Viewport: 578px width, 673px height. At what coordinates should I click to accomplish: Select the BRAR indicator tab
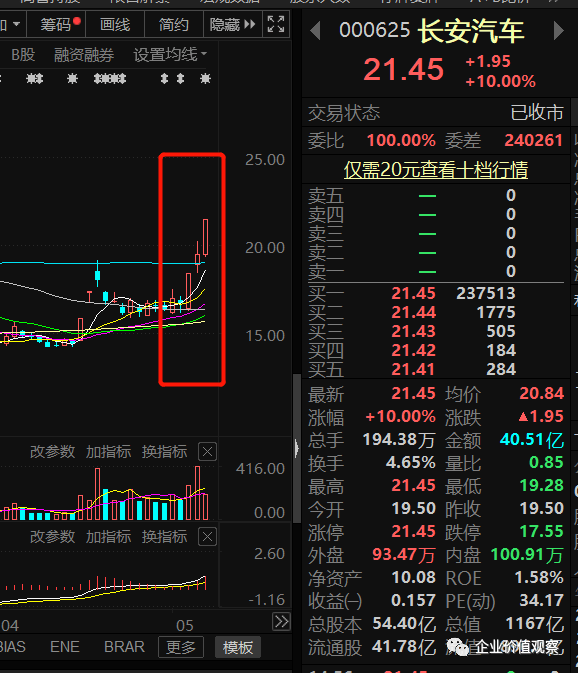pyautogui.click(x=124, y=646)
